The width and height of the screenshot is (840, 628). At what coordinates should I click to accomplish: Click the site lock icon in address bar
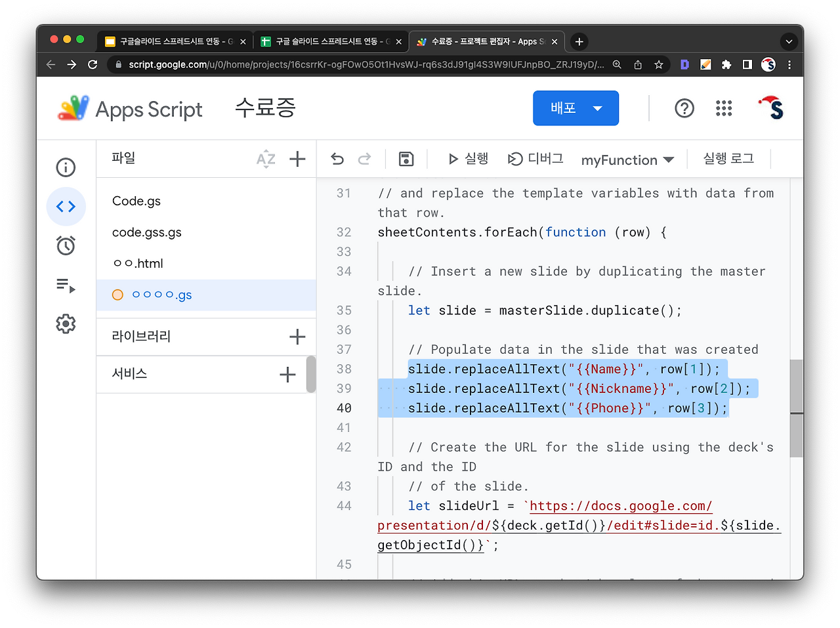(x=118, y=64)
